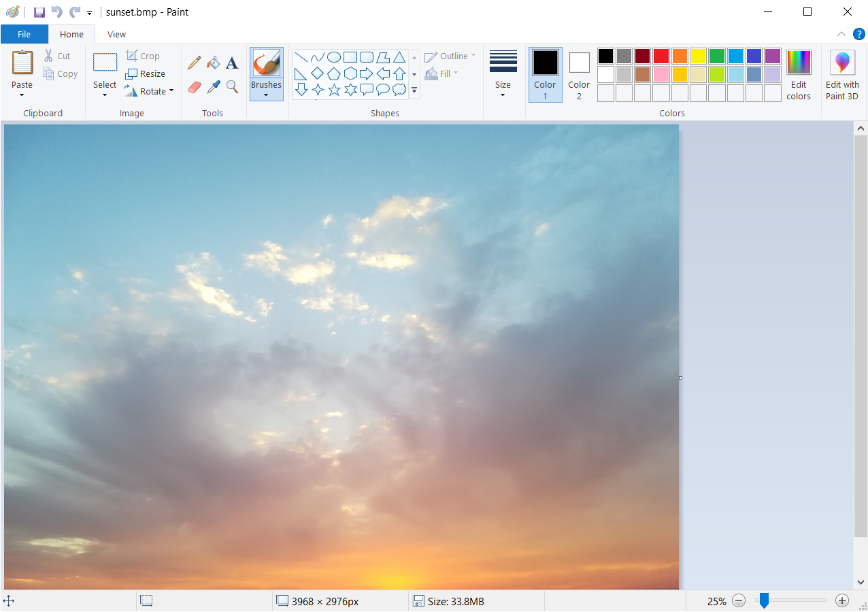Click the Resize button
868x612 pixels.
point(146,73)
